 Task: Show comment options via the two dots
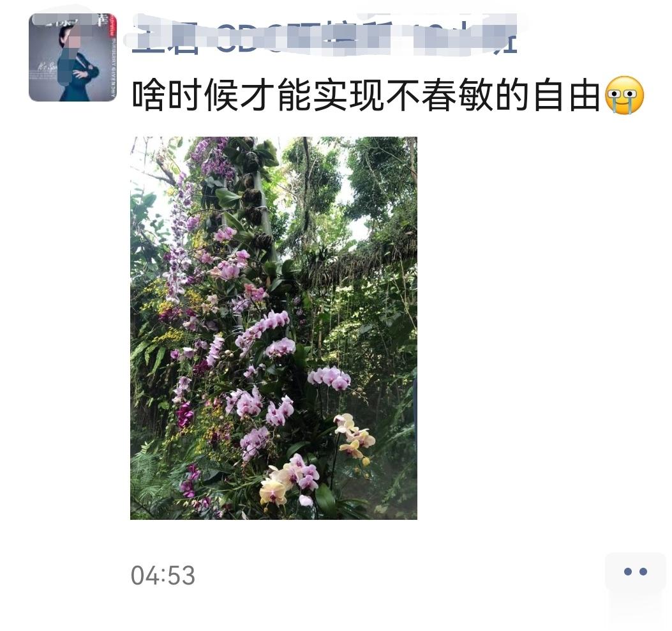[x=635, y=572]
